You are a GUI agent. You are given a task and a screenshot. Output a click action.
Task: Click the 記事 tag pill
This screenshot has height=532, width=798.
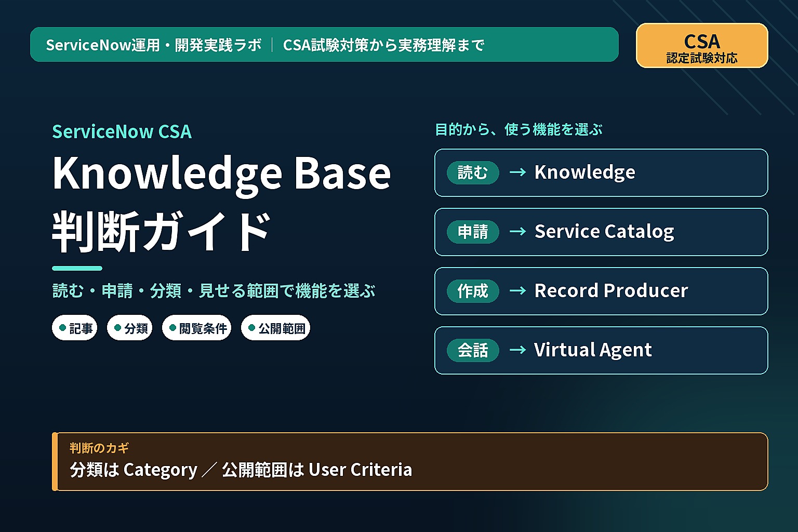75,328
